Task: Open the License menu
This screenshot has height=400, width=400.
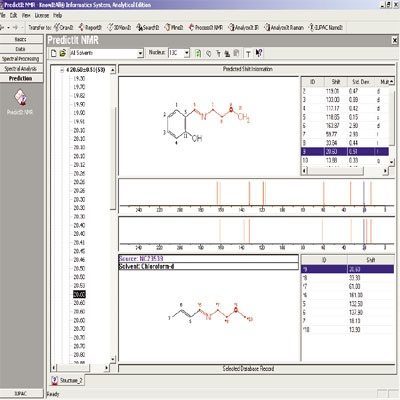Action: [42, 15]
